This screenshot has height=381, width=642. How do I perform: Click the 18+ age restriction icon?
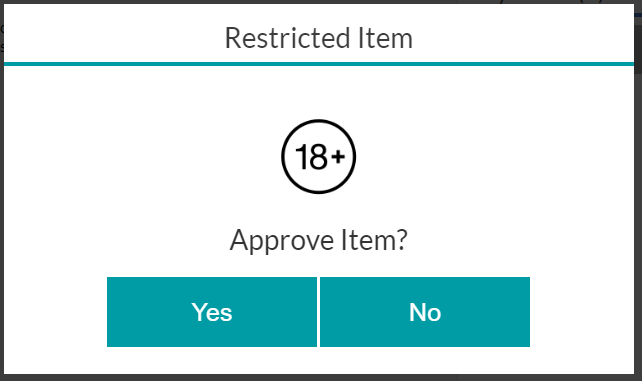[319, 157]
